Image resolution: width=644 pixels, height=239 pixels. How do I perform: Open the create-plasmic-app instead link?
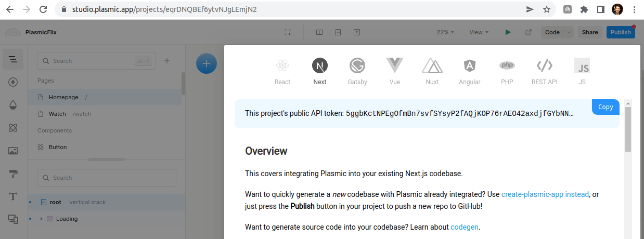tap(545, 194)
